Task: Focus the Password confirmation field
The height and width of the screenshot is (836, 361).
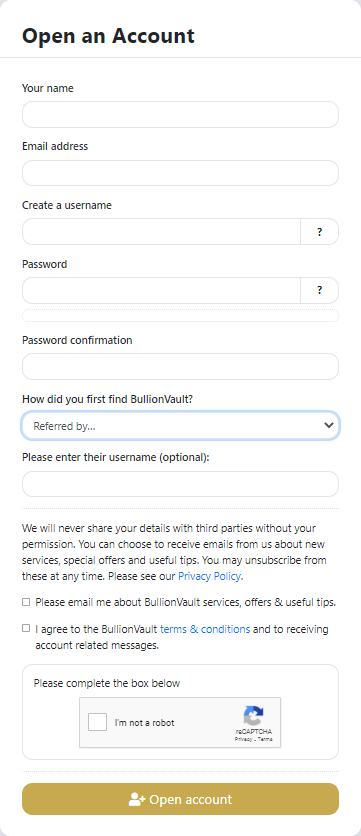Action: point(180,367)
